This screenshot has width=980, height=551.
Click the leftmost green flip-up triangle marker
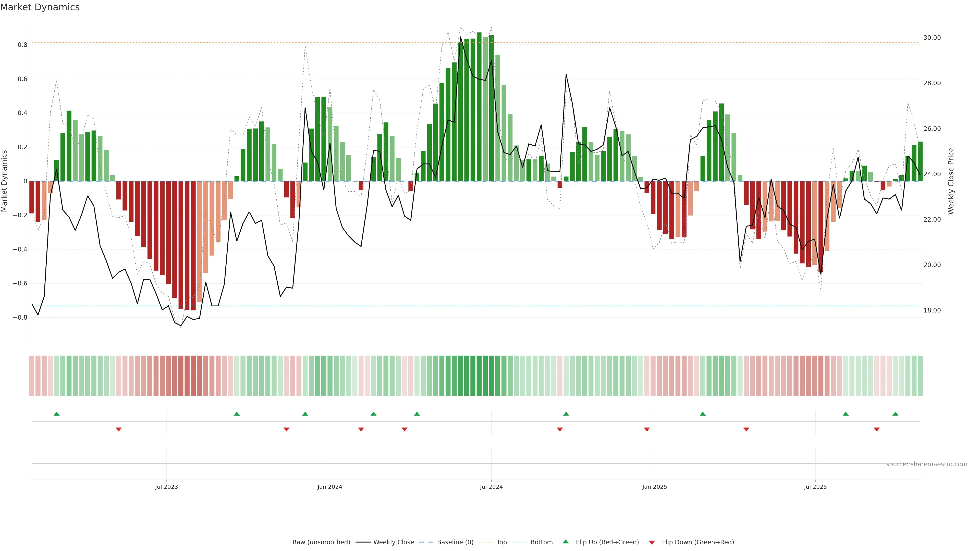coord(57,414)
